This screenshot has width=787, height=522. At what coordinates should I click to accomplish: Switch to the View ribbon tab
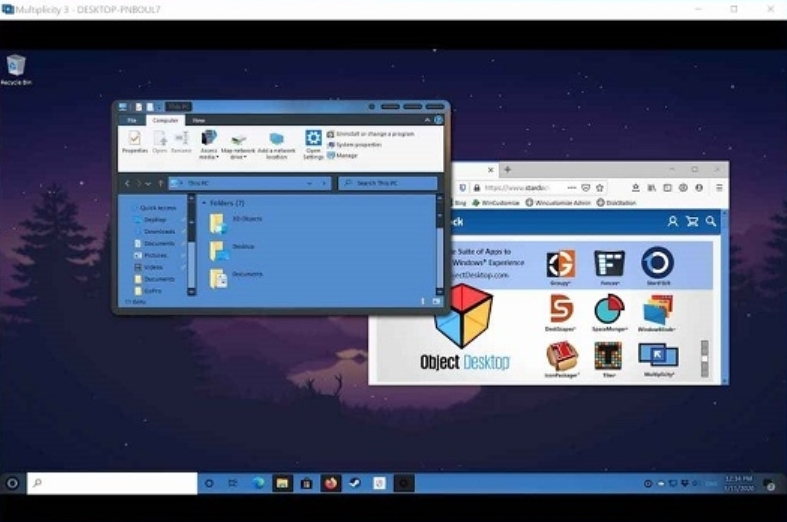pos(199,120)
